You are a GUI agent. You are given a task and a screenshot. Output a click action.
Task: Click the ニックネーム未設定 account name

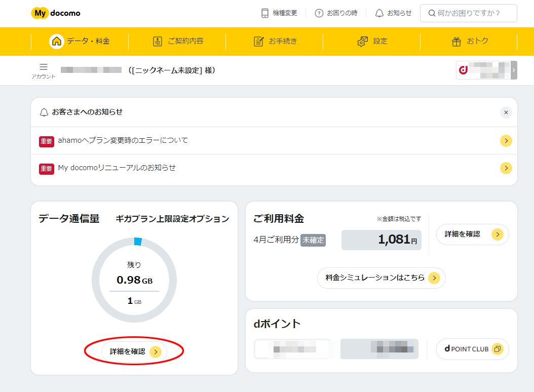coord(172,70)
